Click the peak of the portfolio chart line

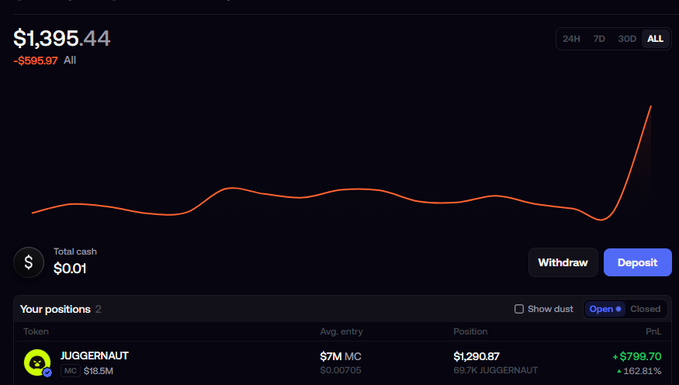(650, 106)
